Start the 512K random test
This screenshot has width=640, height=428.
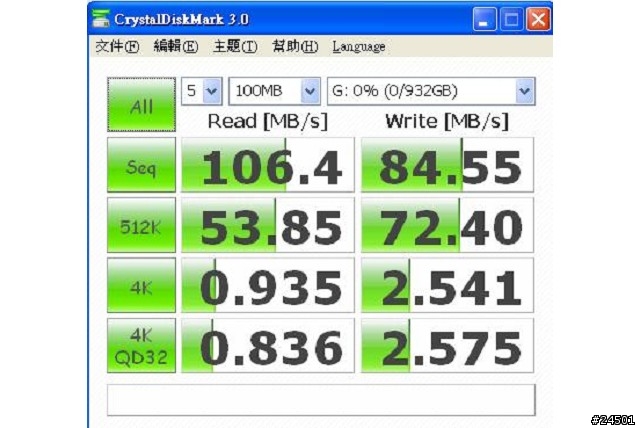pos(141,225)
